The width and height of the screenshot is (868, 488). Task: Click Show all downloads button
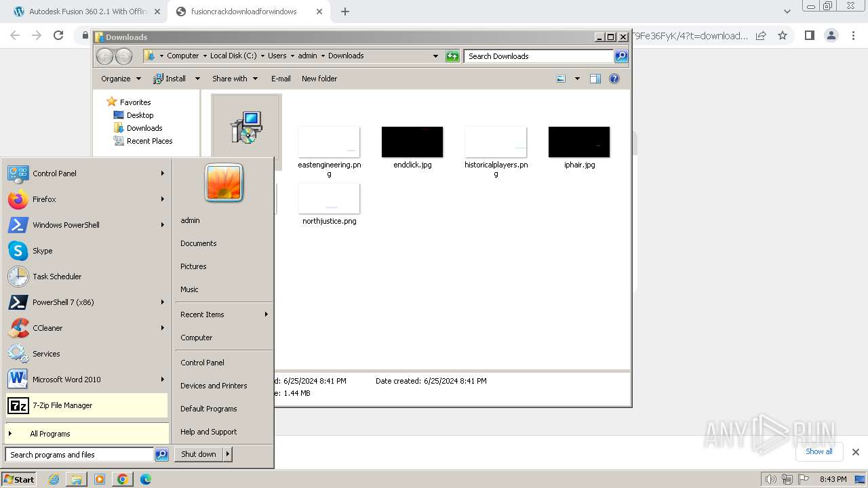pyautogui.click(x=819, y=451)
